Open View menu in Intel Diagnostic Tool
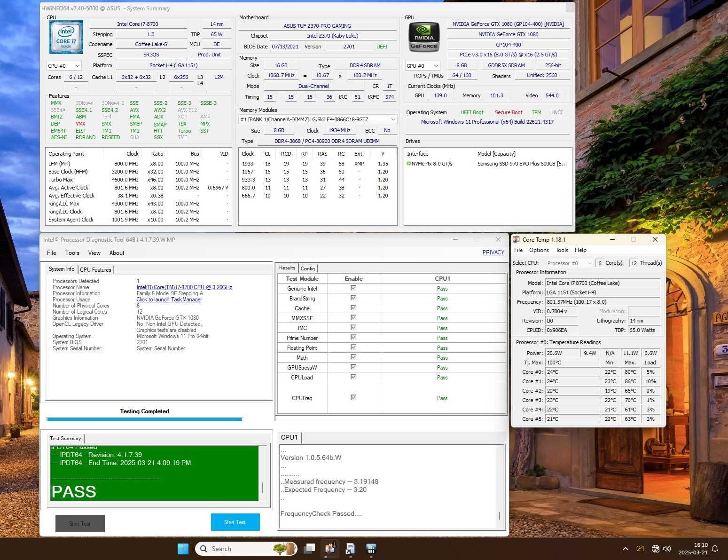This screenshot has height=560, width=728. (x=94, y=253)
